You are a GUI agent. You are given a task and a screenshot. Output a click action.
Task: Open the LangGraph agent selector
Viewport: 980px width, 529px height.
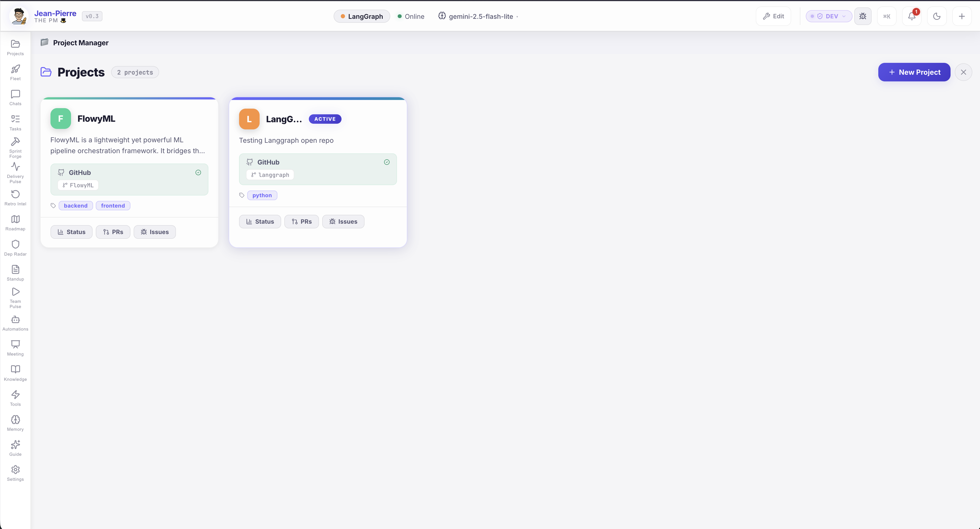(361, 16)
